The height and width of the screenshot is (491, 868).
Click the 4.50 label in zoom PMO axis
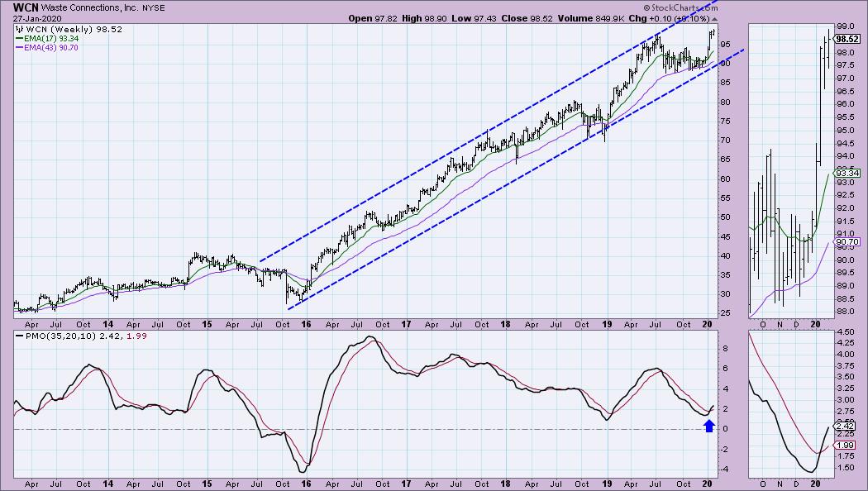(846, 332)
